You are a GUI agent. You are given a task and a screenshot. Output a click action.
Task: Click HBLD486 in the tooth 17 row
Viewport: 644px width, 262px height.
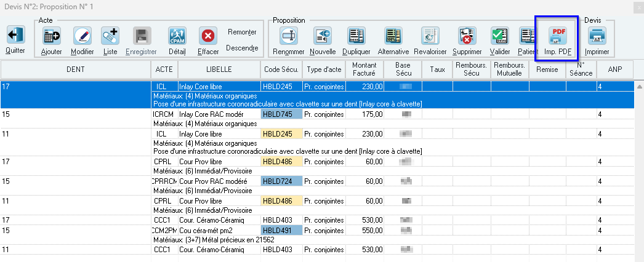281,162
